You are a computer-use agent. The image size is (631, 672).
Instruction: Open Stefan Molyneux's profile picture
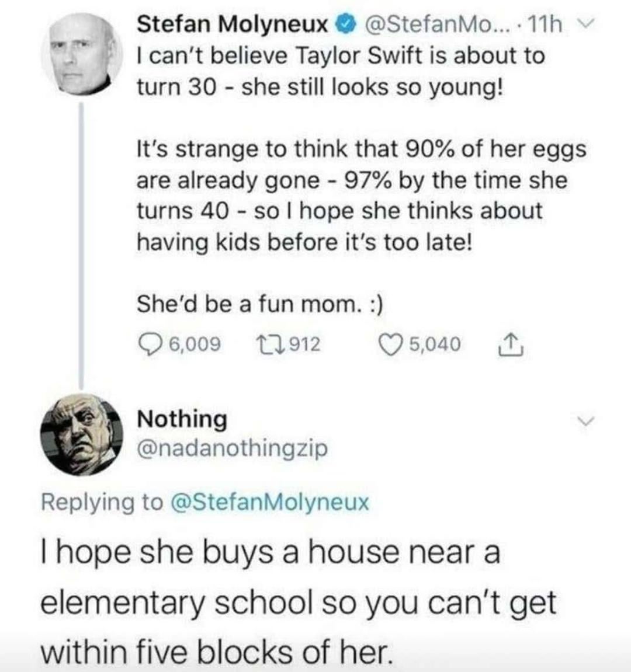tap(82, 53)
